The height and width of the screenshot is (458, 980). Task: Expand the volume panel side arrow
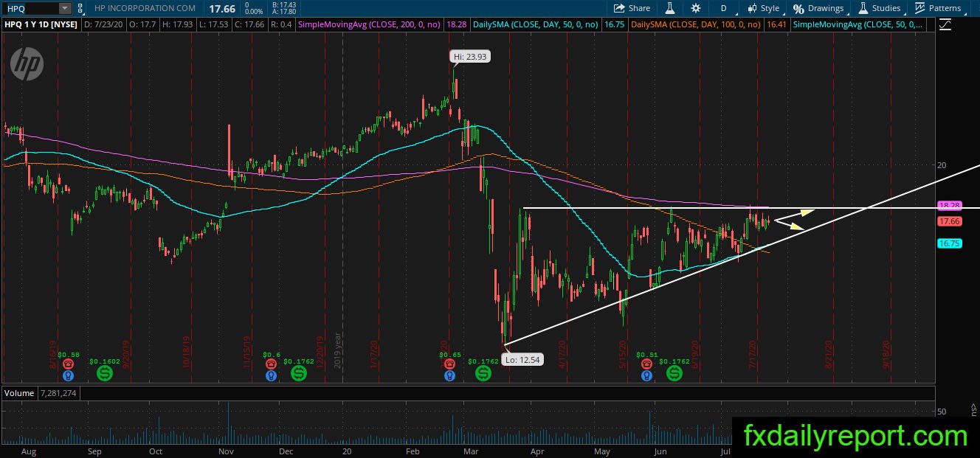pyautogui.click(x=973, y=408)
